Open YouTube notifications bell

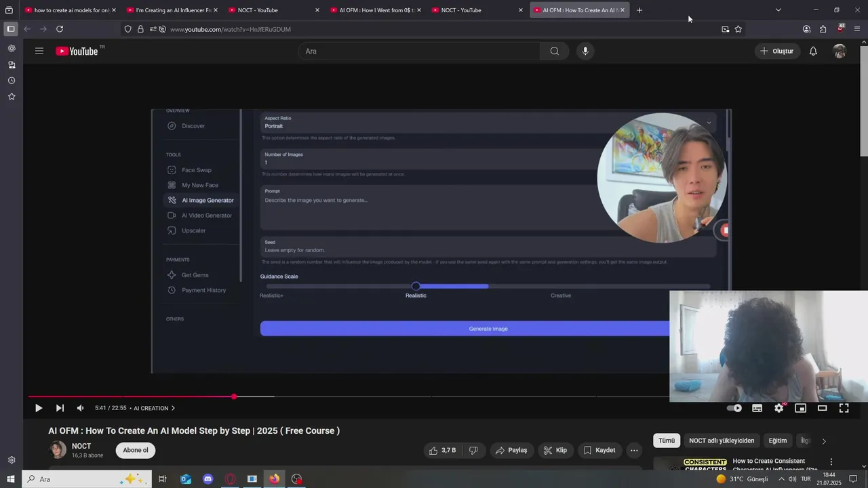[813, 51]
